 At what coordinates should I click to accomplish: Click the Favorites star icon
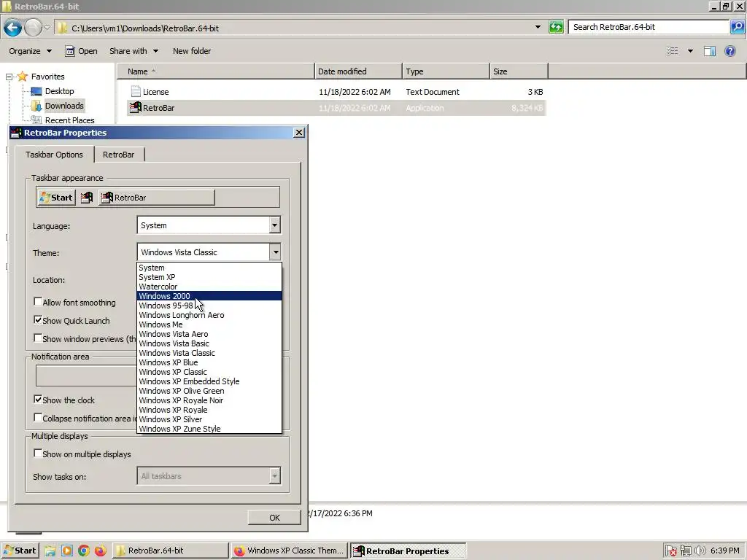point(23,76)
